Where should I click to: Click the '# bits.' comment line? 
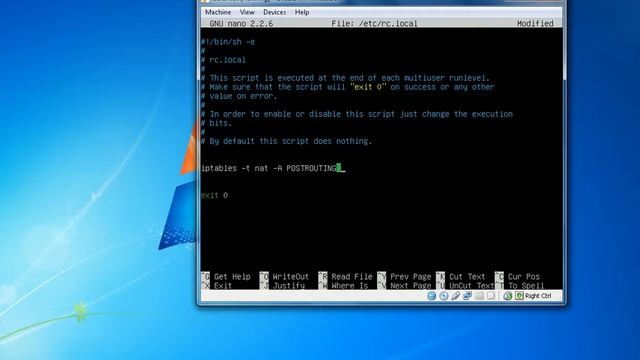point(216,123)
